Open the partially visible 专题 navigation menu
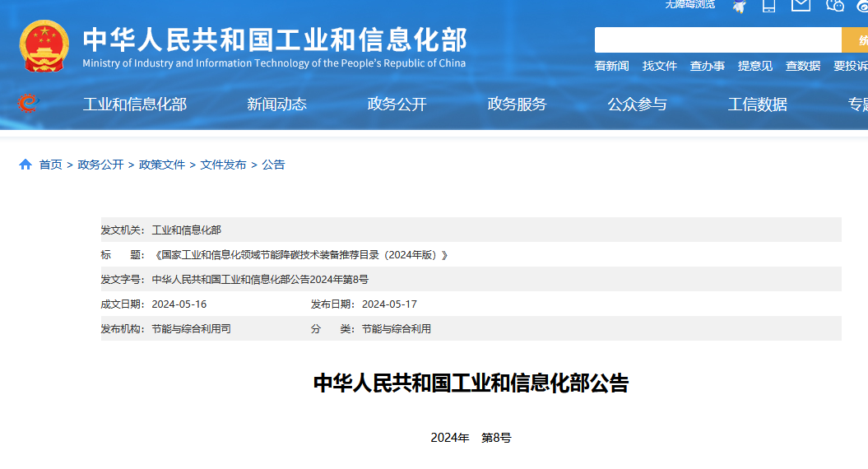868x469 pixels. click(x=857, y=104)
